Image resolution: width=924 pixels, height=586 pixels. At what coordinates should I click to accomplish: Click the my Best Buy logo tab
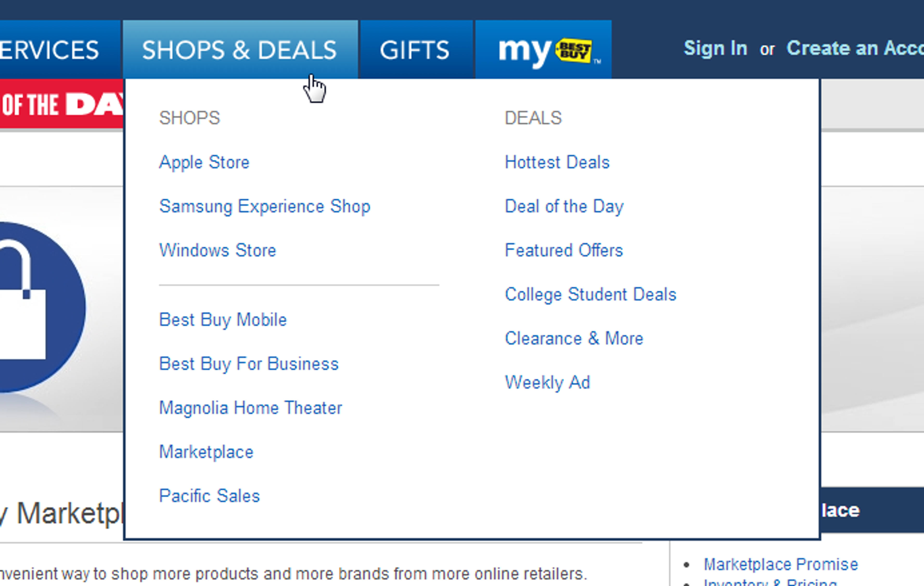coord(543,50)
